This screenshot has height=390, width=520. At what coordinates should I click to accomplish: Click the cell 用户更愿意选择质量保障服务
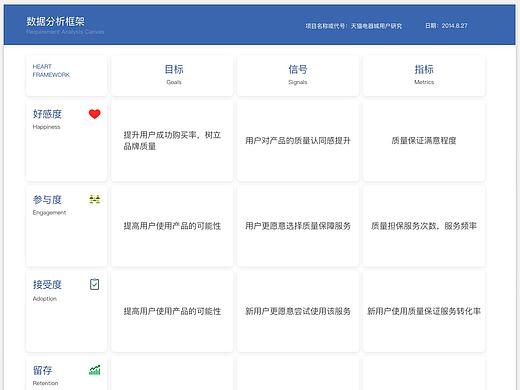tap(298, 226)
